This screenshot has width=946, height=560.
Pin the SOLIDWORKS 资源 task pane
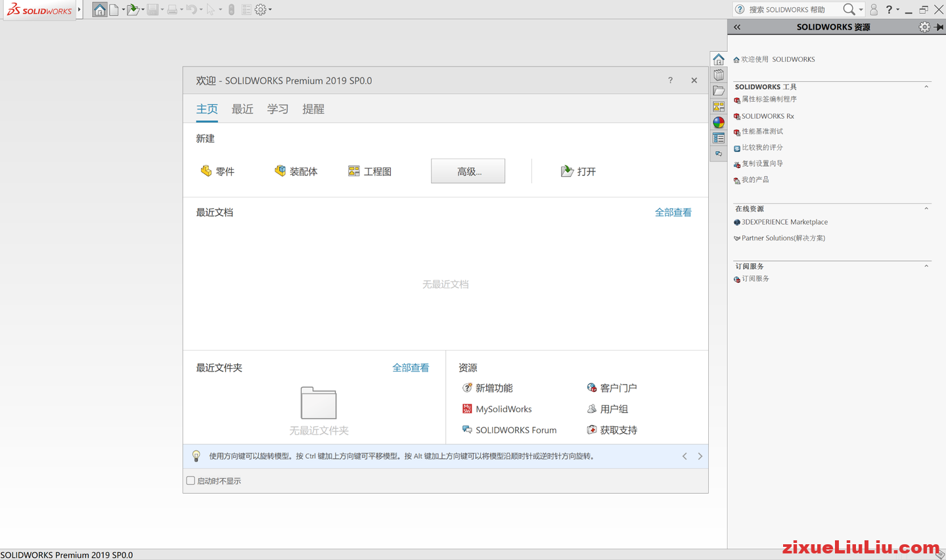coord(939,27)
